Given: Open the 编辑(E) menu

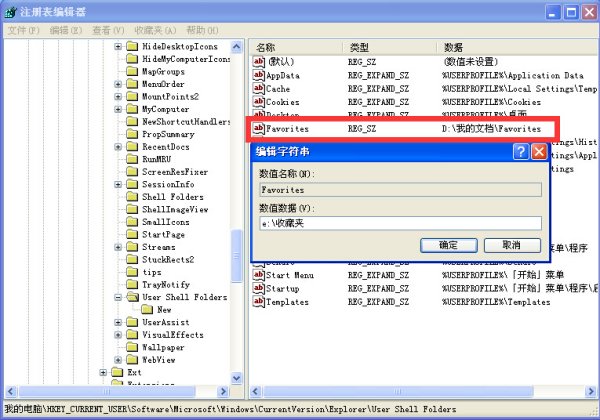Looking at the screenshot, I should 66,30.
